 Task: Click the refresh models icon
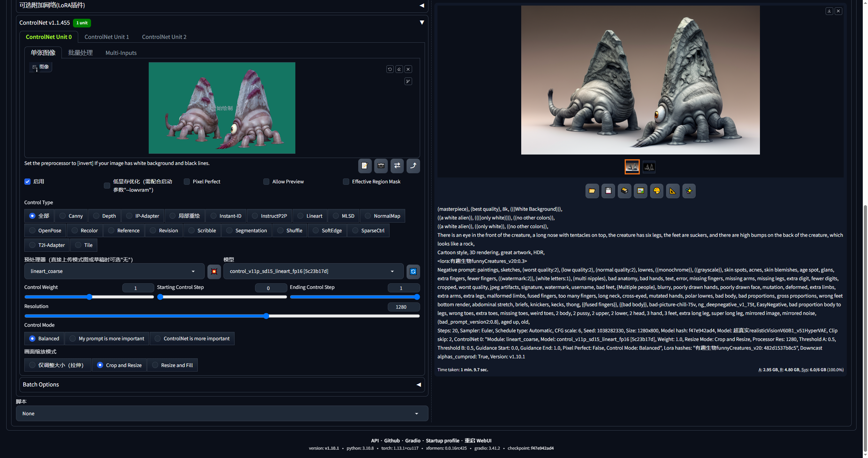413,272
